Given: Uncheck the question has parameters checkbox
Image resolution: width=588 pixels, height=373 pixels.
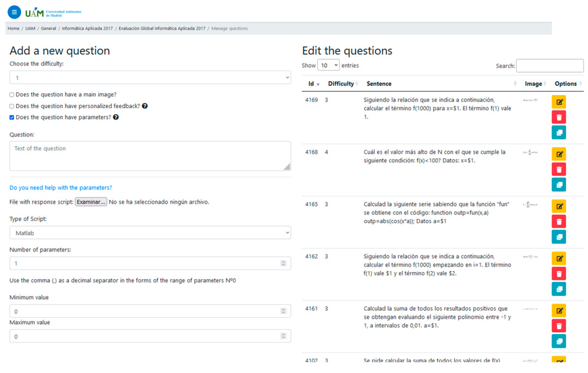Looking at the screenshot, I should pos(12,118).
